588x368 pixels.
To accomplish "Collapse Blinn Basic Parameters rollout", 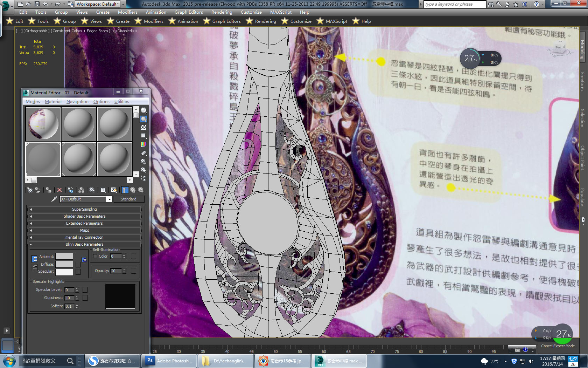I will 84,244.
